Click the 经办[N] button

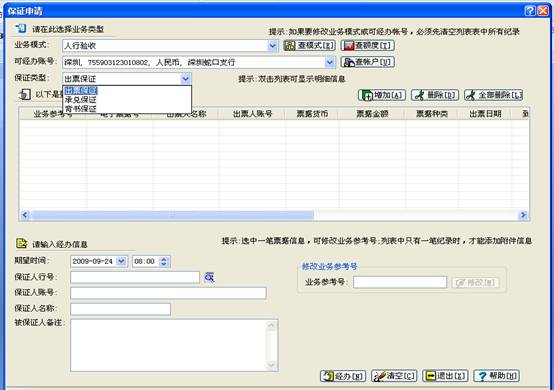tap(343, 376)
